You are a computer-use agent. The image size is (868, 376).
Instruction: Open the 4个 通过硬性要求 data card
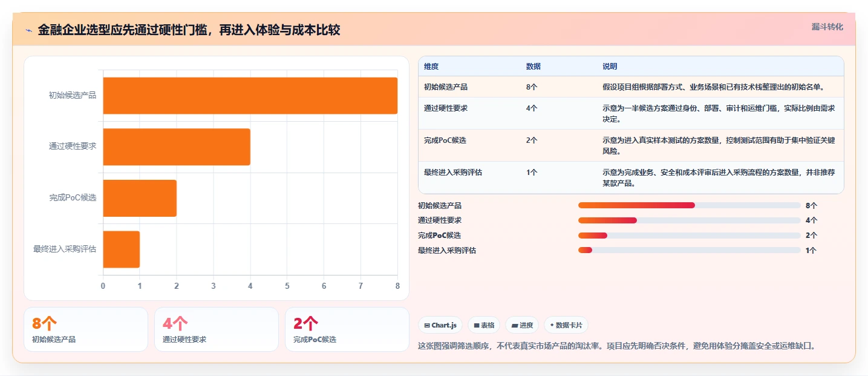(x=216, y=329)
